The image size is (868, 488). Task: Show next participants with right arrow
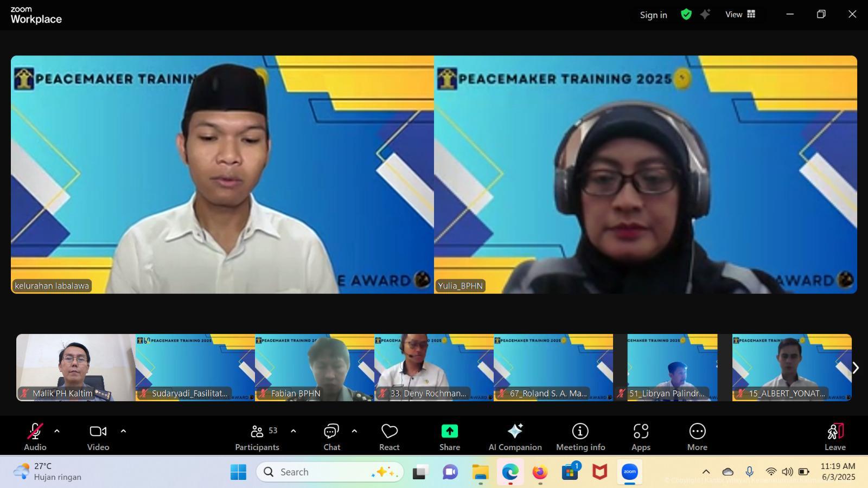[x=856, y=368]
